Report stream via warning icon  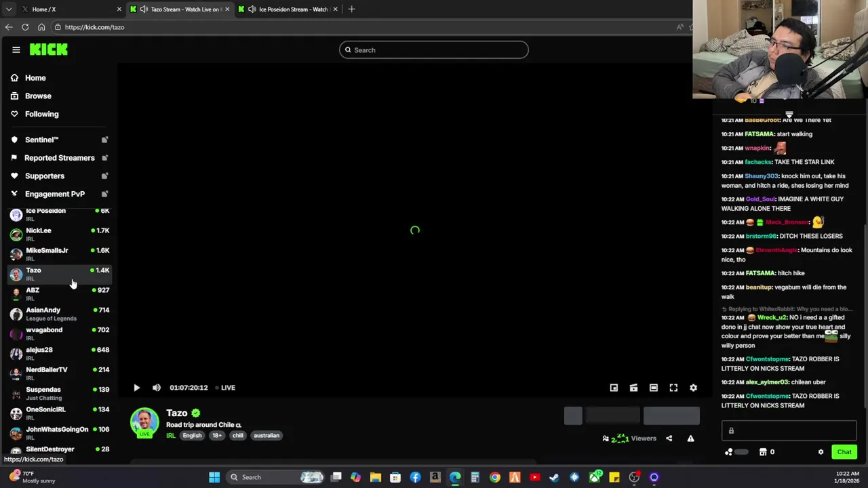point(690,439)
